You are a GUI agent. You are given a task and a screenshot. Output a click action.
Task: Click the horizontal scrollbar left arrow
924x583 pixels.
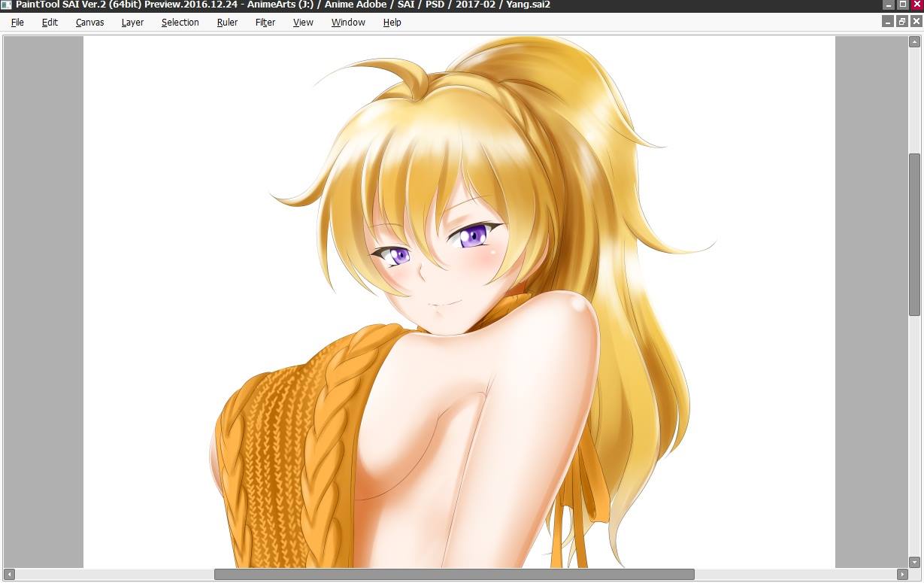click(9, 575)
